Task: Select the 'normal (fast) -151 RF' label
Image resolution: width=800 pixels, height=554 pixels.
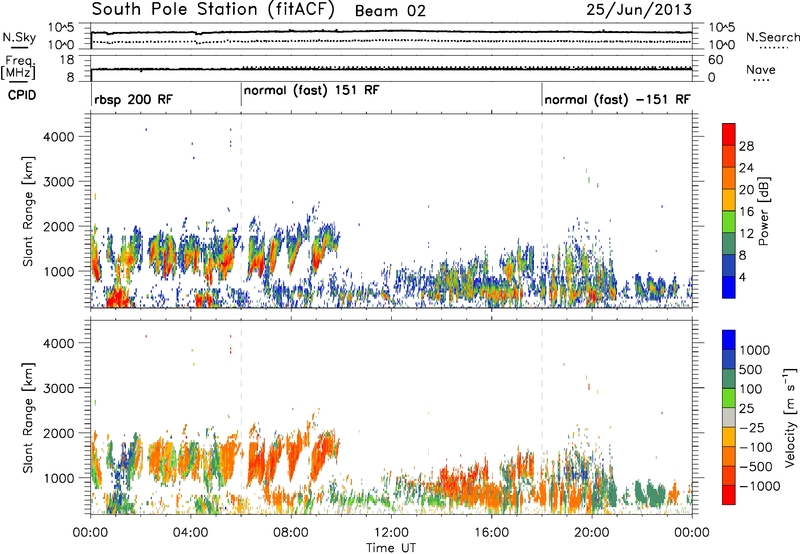Action: click(x=617, y=99)
